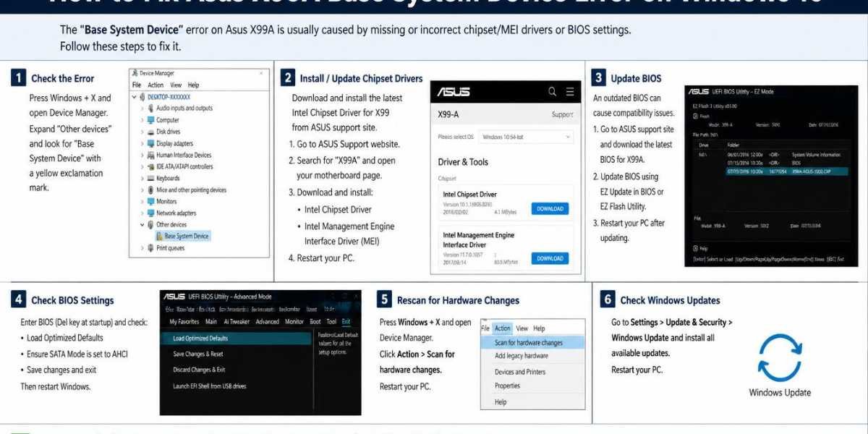Image resolution: width=868 pixels, height=434 pixels.
Task: Click the Help icon in EZ Flash utility
Action: pos(696,248)
